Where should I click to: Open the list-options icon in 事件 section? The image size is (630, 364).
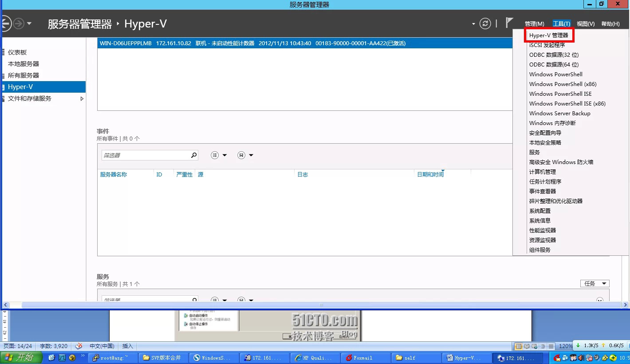[x=215, y=155]
